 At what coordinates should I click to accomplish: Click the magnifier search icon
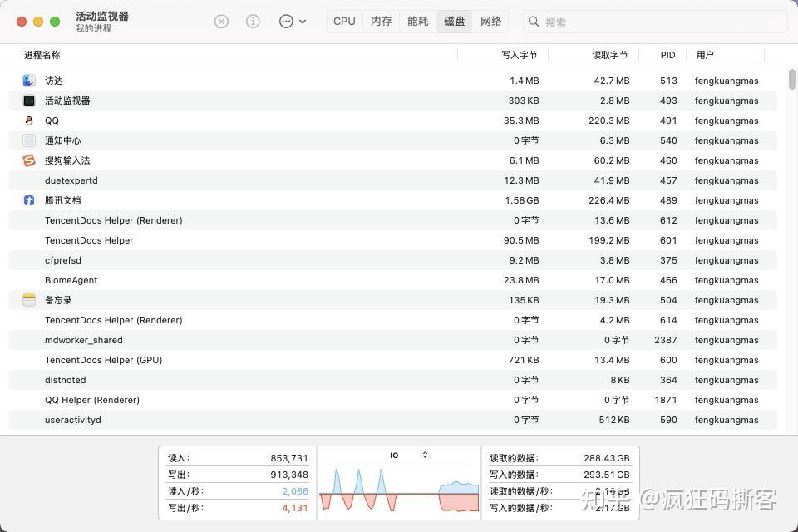click(x=534, y=22)
